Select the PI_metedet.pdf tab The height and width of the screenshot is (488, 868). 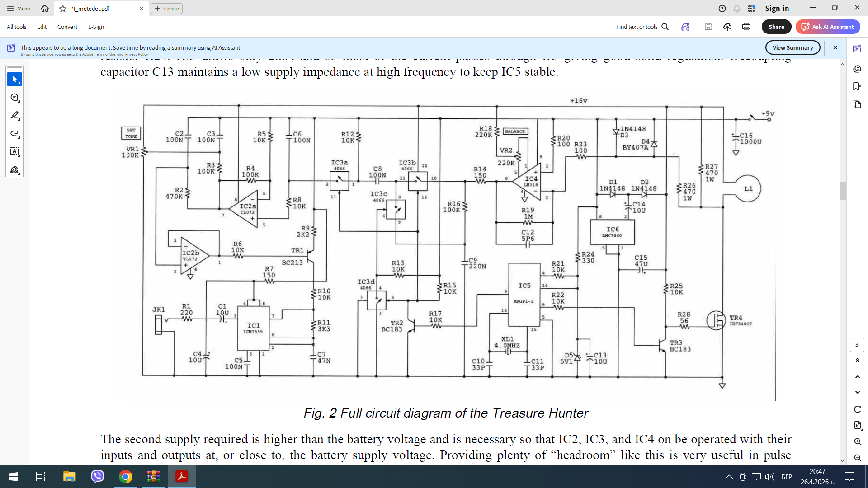point(102,9)
